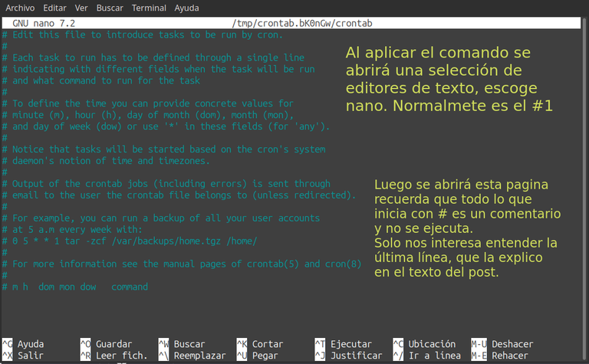Click the ^C Ubicación shortcut

click(x=424, y=344)
